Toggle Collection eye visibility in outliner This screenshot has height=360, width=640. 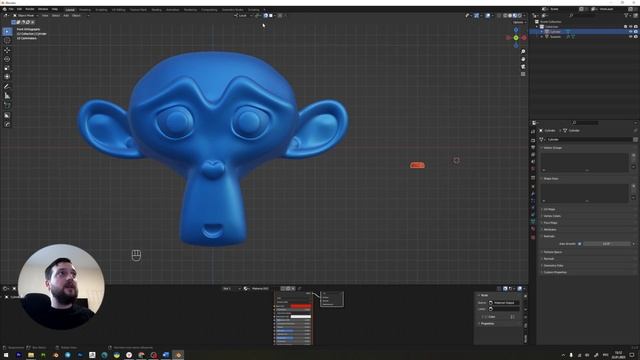[x=631, y=27]
